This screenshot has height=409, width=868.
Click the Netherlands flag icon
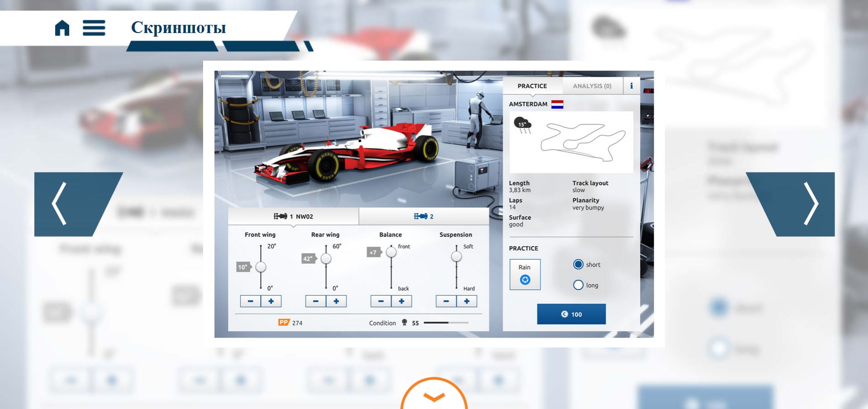[x=557, y=104]
